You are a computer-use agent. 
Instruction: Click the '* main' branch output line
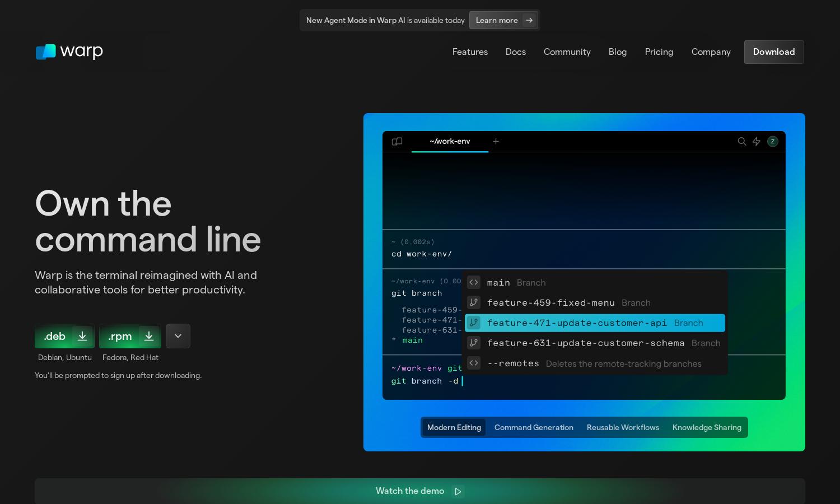coord(407,340)
